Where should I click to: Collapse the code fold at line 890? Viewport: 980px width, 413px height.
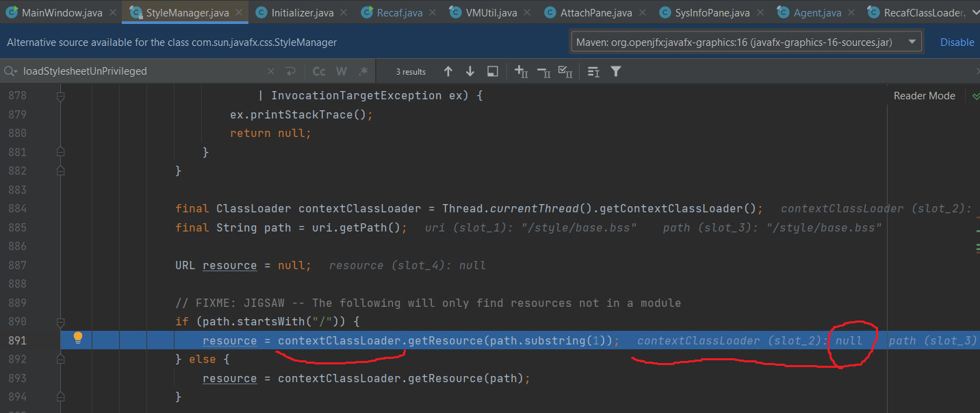click(60, 321)
